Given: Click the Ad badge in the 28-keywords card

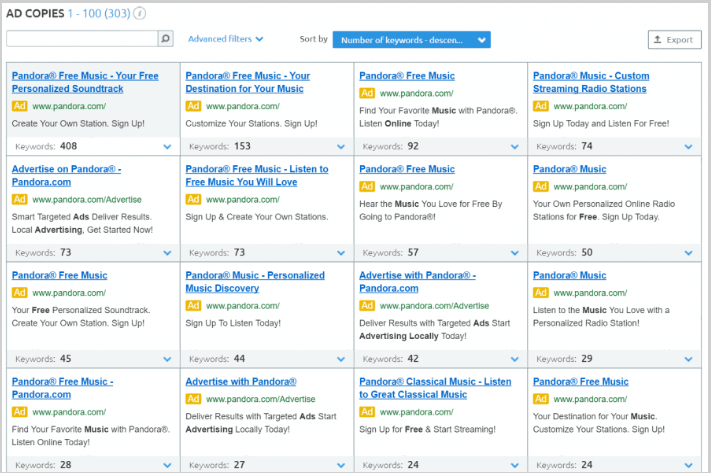Looking at the screenshot, I should tap(19, 412).
